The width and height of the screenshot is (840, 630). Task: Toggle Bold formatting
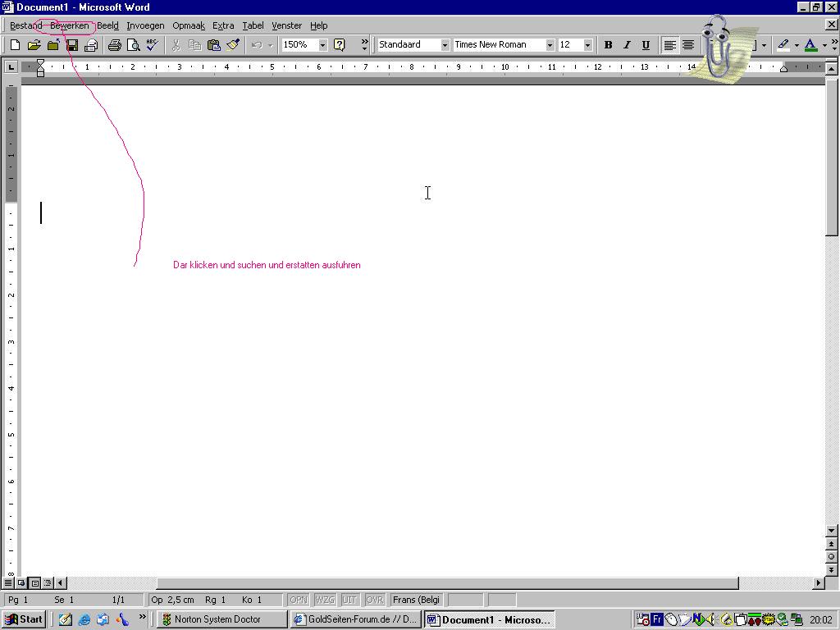pos(608,45)
